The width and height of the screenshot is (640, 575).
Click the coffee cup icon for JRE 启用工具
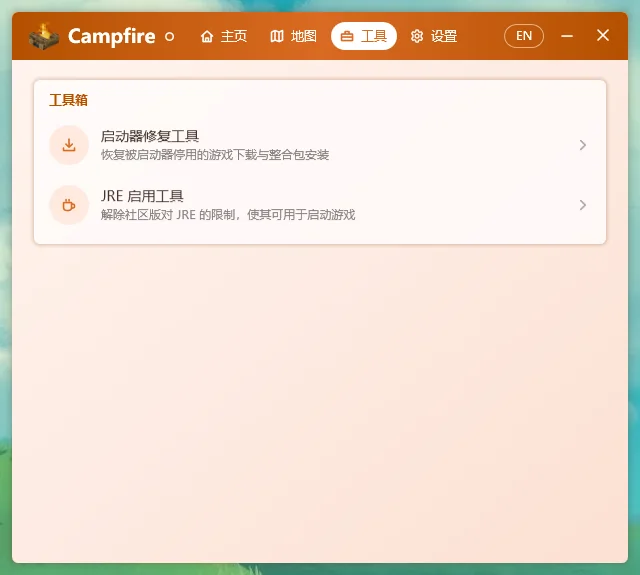pyautogui.click(x=69, y=205)
